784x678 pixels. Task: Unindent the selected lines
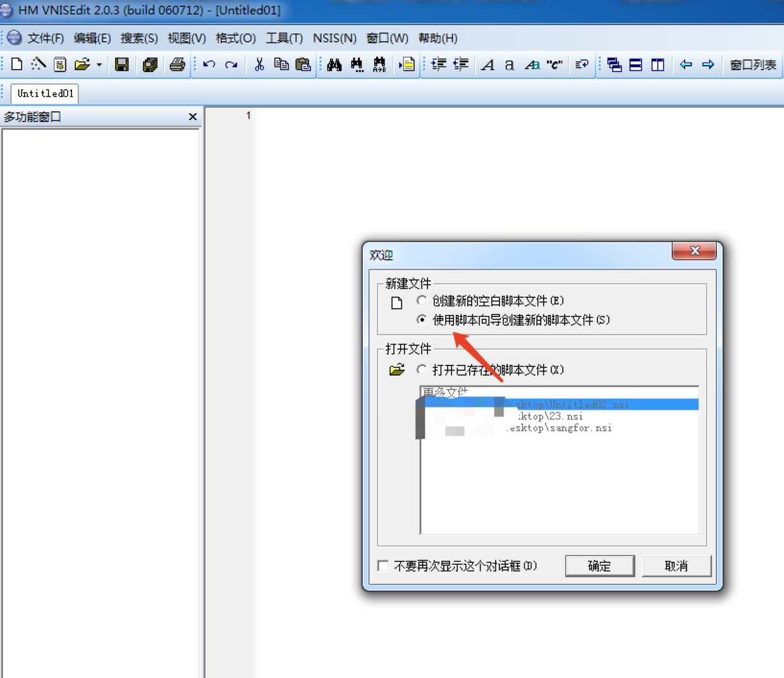click(x=461, y=64)
